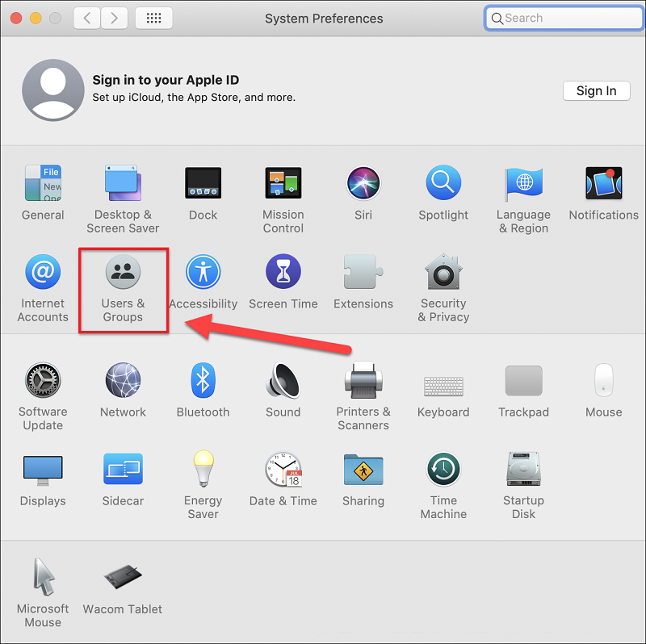This screenshot has width=646, height=644.
Task: Open Sidecar preferences
Action: 123,470
